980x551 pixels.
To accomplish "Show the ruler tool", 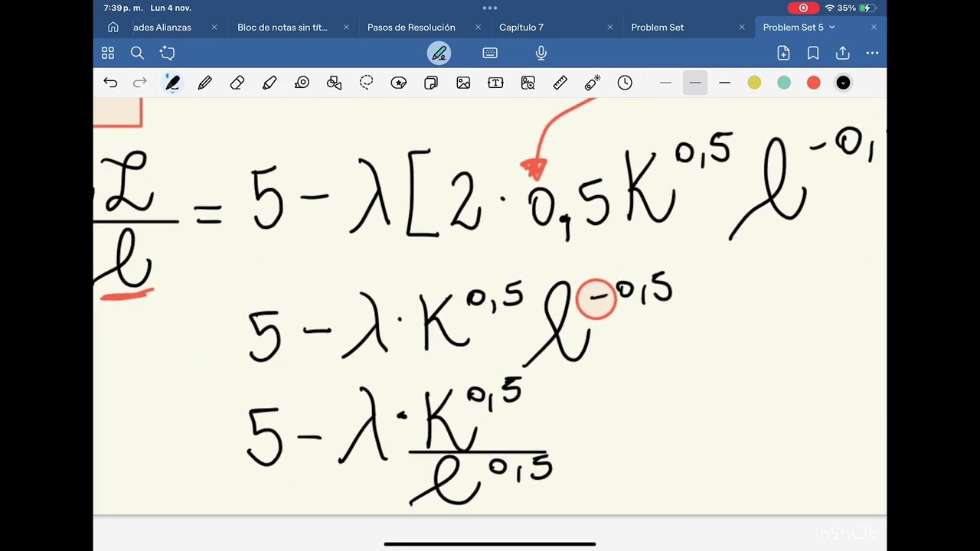I will point(560,83).
